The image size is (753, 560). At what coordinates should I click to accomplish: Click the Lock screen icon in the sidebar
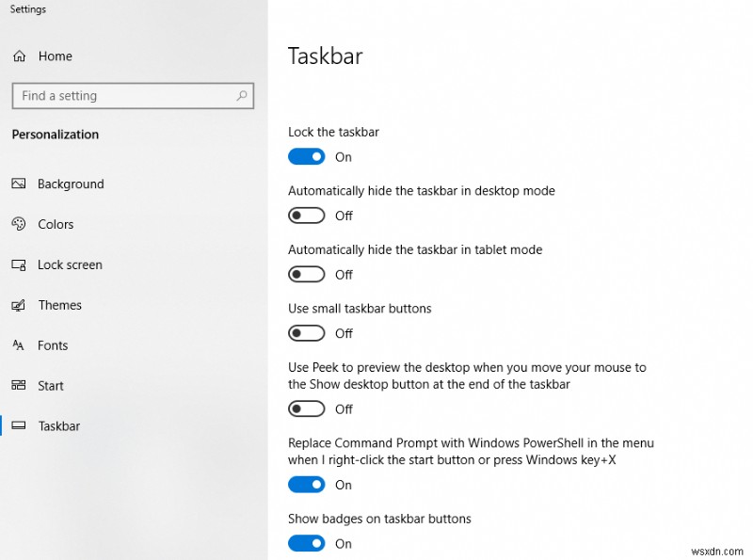[19, 264]
